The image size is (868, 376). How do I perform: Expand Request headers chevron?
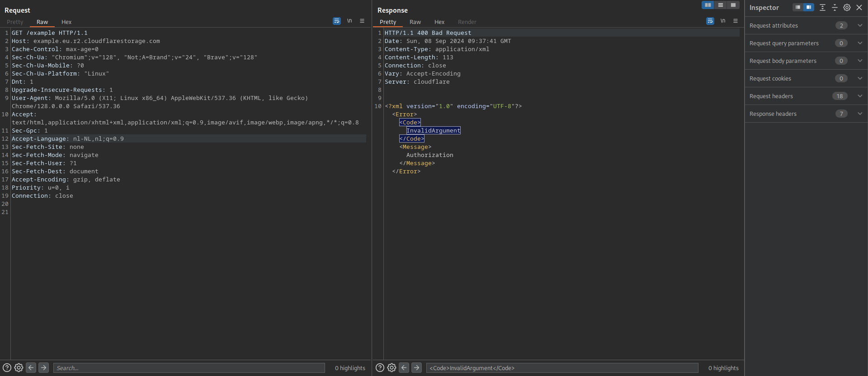[x=860, y=96]
